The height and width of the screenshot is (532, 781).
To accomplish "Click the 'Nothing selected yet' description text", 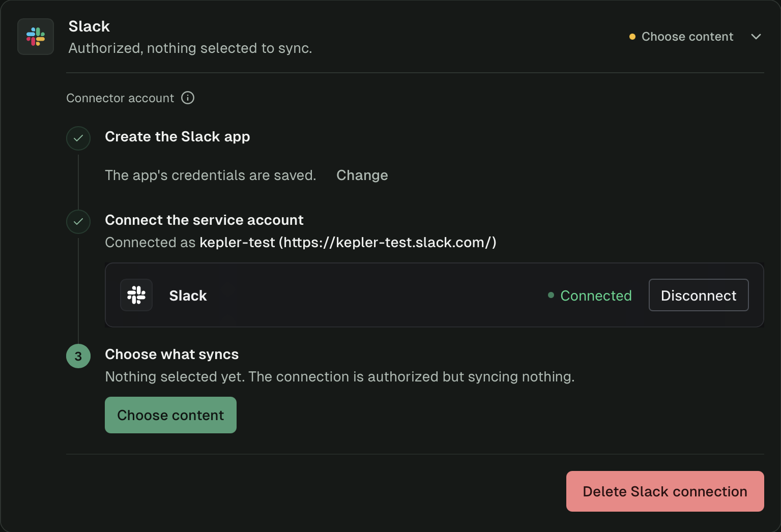I will (340, 377).
